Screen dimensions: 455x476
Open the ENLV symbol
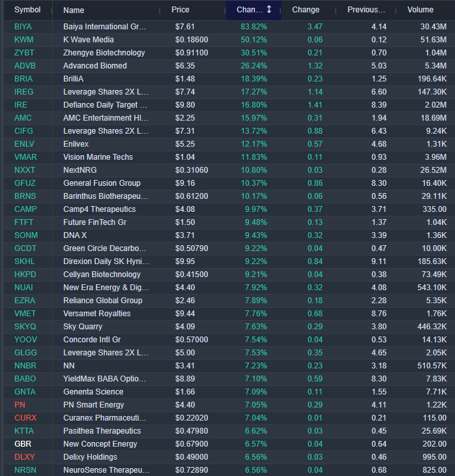24,144
